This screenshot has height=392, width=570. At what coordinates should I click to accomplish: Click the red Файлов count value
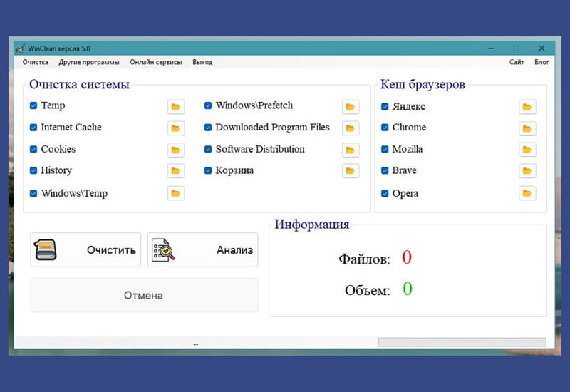click(407, 257)
